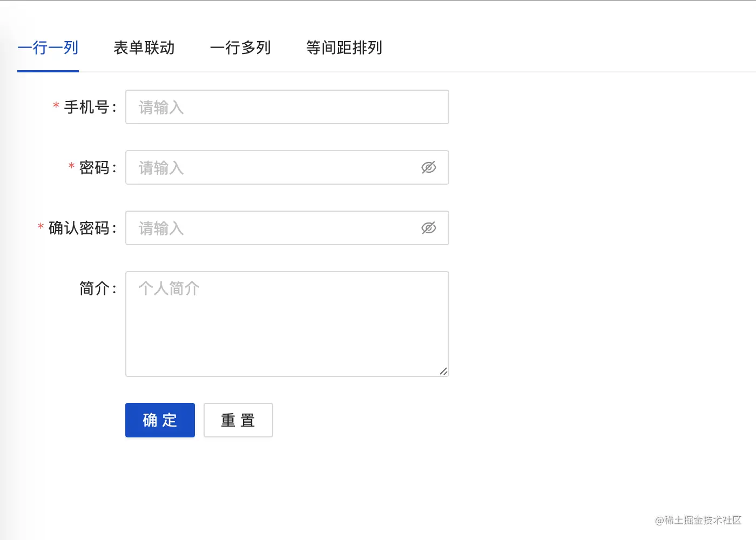
Task: Toggle password visibility in the 密码 field
Action: point(429,167)
